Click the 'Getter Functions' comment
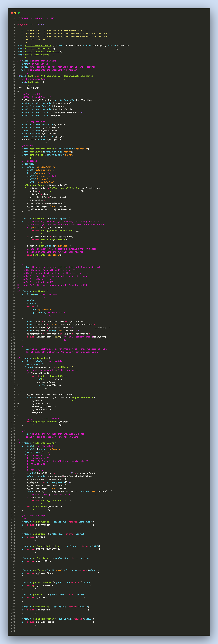The width and height of the screenshot is (218, 644). click(37, 516)
